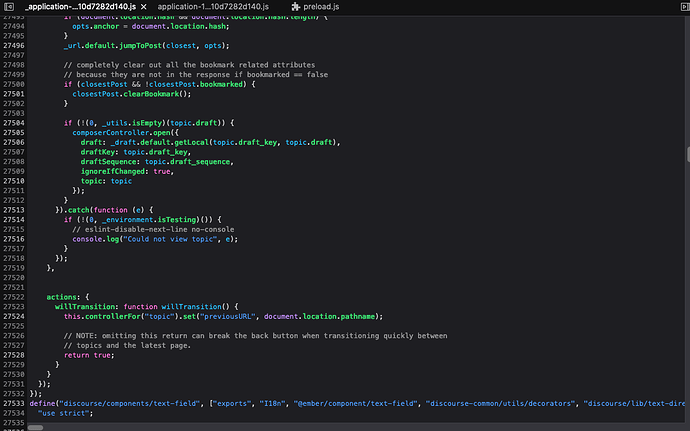Click the console identifier on line 27516
The width and height of the screenshot is (690, 431).
87,239
